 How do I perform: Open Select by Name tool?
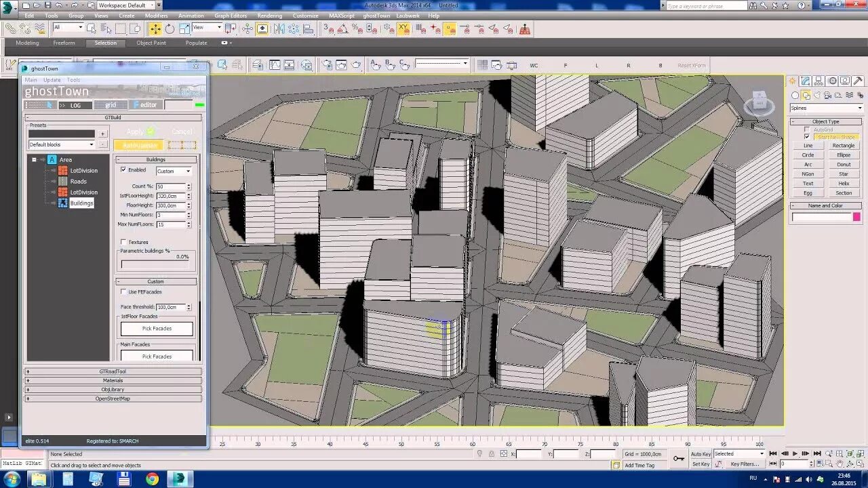(x=106, y=28)
